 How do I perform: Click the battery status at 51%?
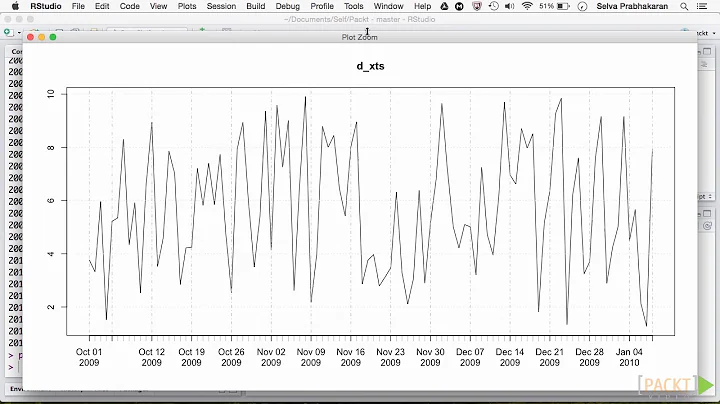click(554, 6)
